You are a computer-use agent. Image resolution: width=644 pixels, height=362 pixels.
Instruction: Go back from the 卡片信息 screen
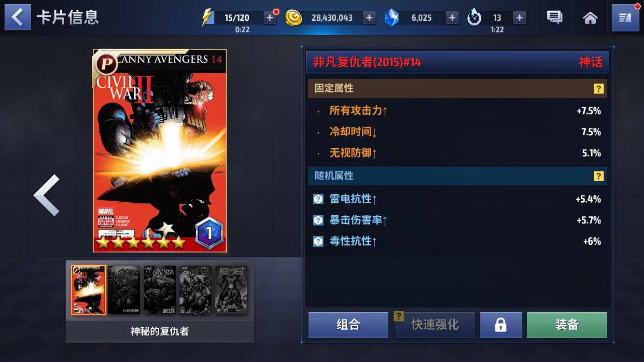17,17
